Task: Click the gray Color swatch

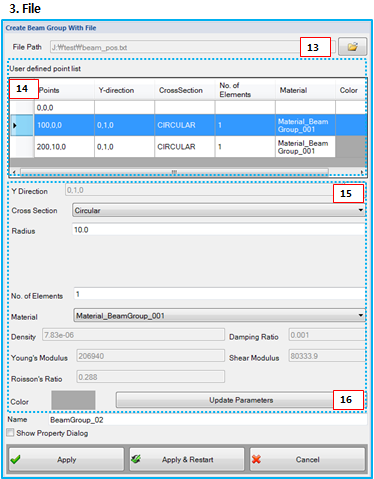Action: point(73,400)
